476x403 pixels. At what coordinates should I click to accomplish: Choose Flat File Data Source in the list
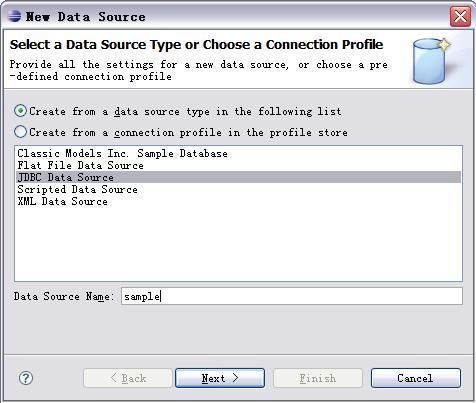point(80,165)
